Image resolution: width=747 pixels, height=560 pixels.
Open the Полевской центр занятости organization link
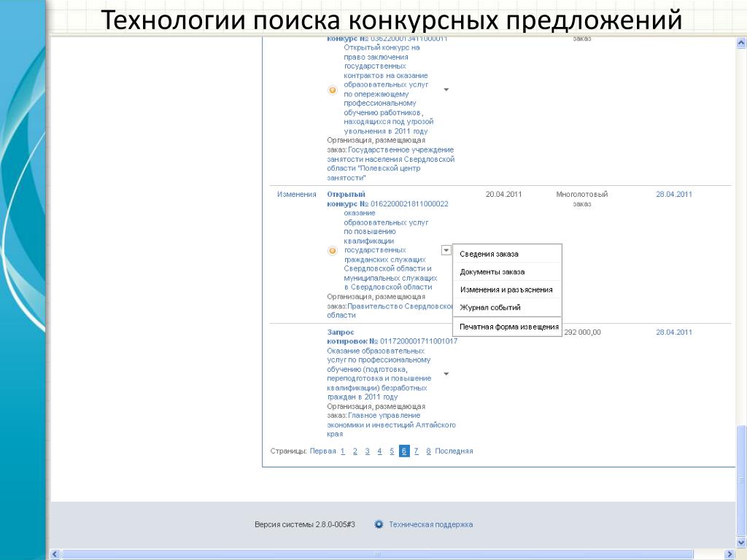[x=391, y=164]
